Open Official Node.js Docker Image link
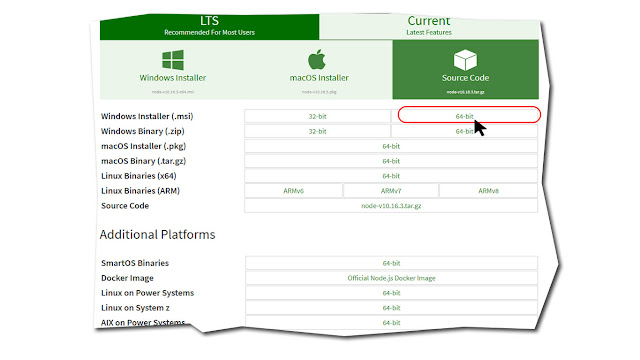The height and width of the screenshot is (360, 640). coord(391,278)
